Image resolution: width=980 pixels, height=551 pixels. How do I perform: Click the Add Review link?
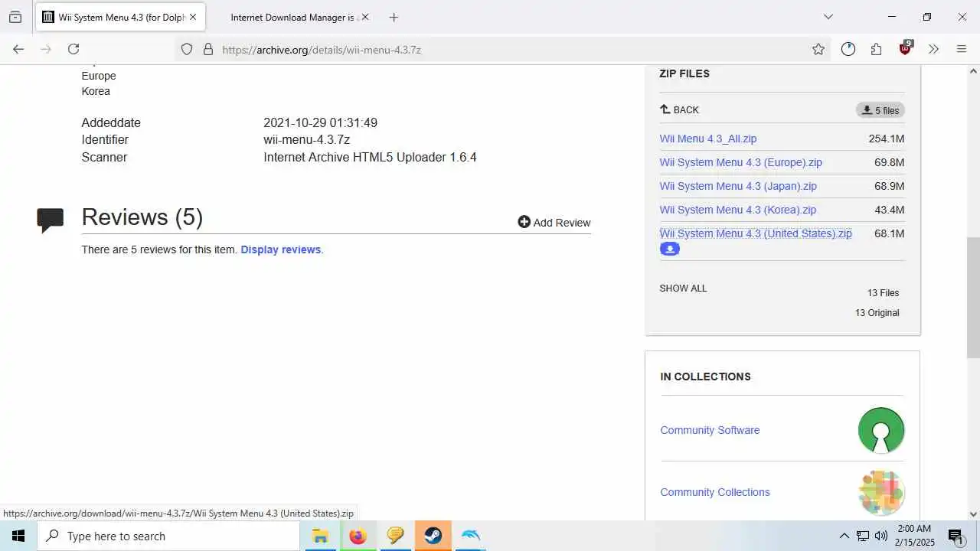(554, 222)
